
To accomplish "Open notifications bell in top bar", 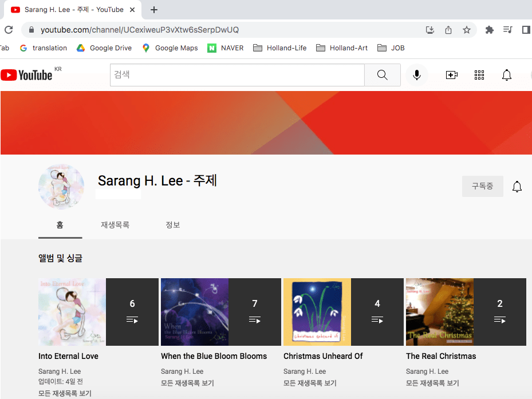I will [x=506, y=75].
